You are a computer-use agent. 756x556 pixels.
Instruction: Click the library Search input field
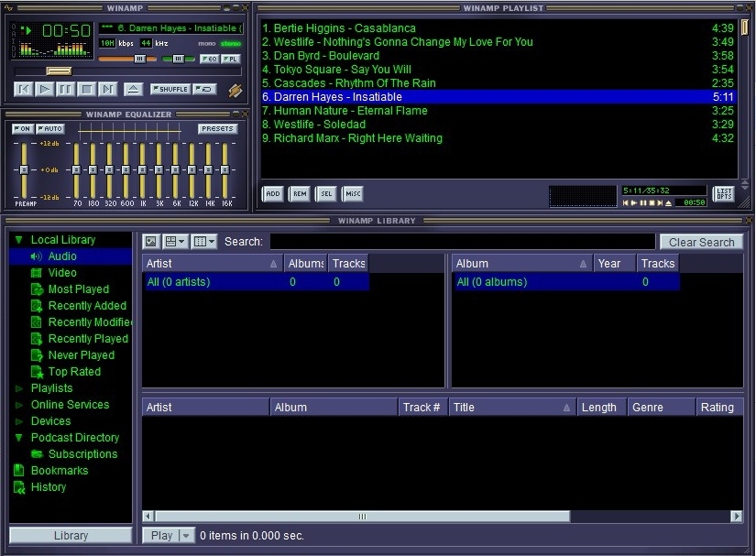pos(463,242)
